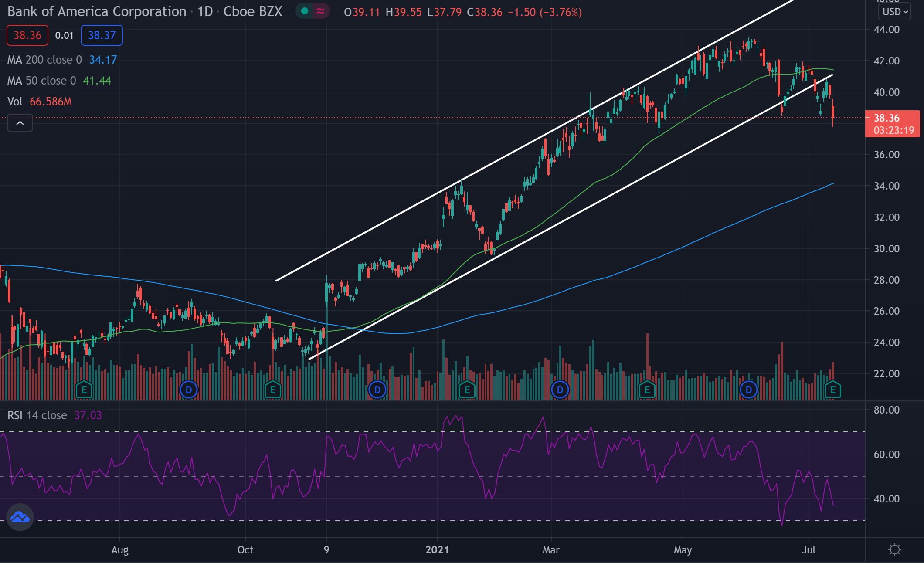Select the Vol 66.586M indicator legend
Viewport: 924px width, 563px height.
pyautogui.click(x=40, y=102)
